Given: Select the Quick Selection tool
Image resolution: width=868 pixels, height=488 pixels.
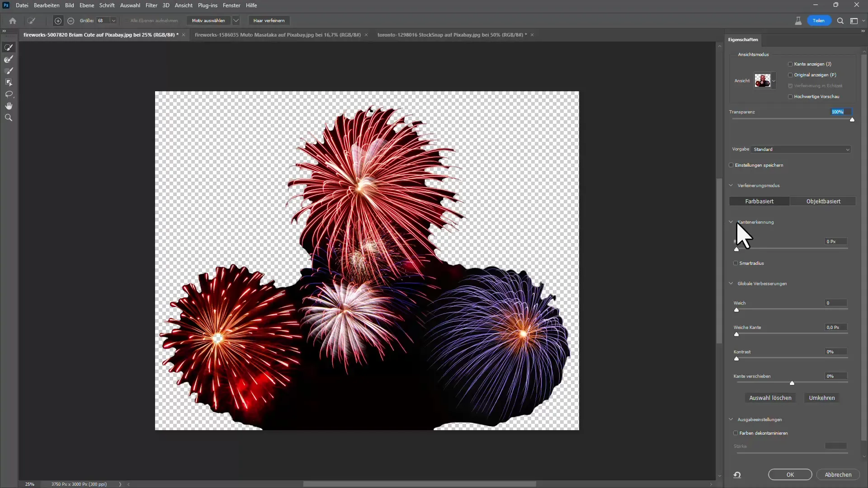Looking at the screenshot, I should point(9,47).
